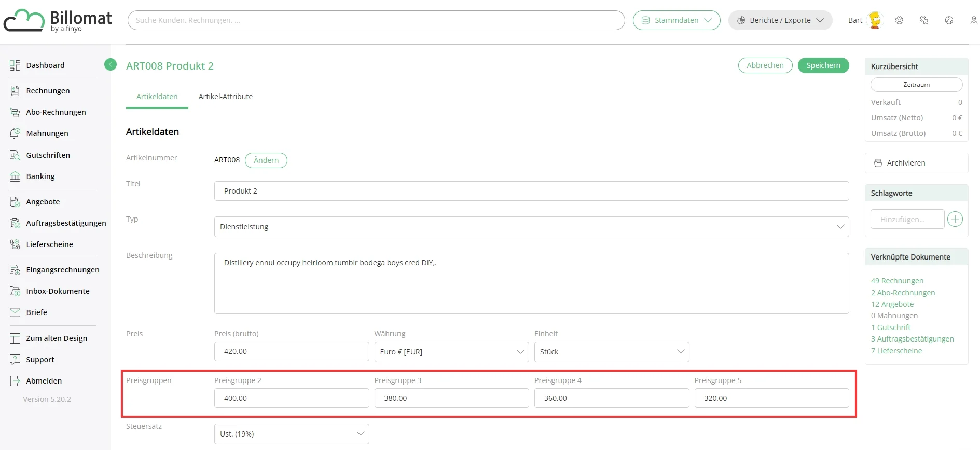Click the Preisgruppe 5 field
Screen dimensions: 980x450
[771, 398]
